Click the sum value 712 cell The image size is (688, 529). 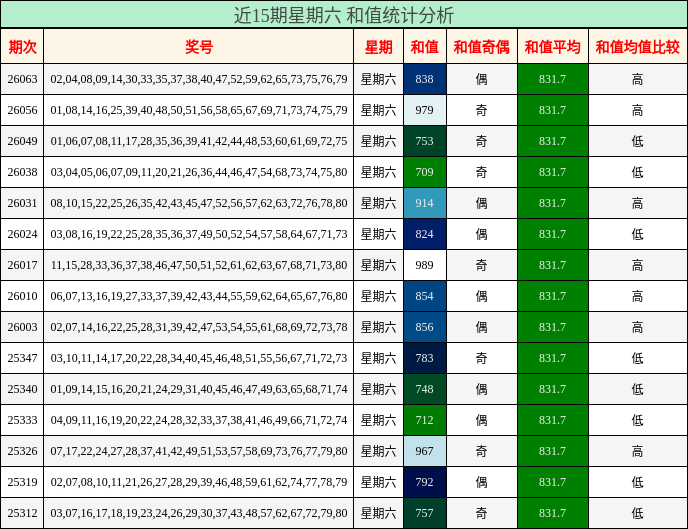(425, 420)
